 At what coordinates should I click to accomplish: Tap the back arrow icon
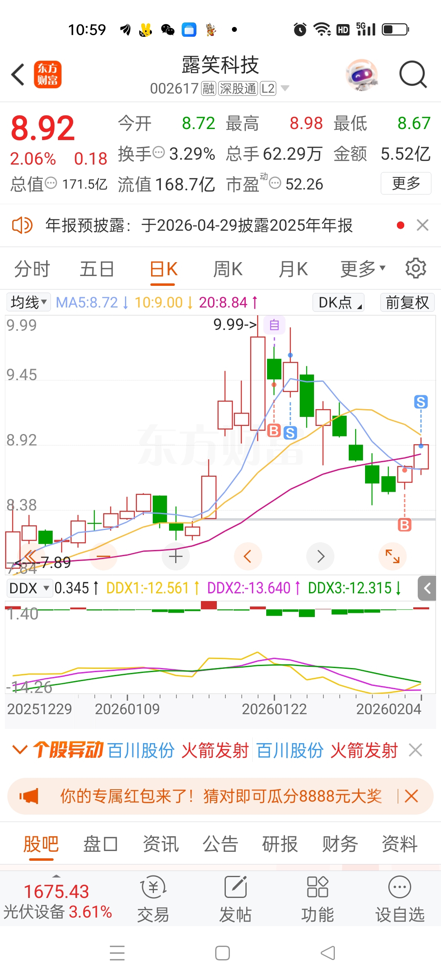tap(18, 74)
